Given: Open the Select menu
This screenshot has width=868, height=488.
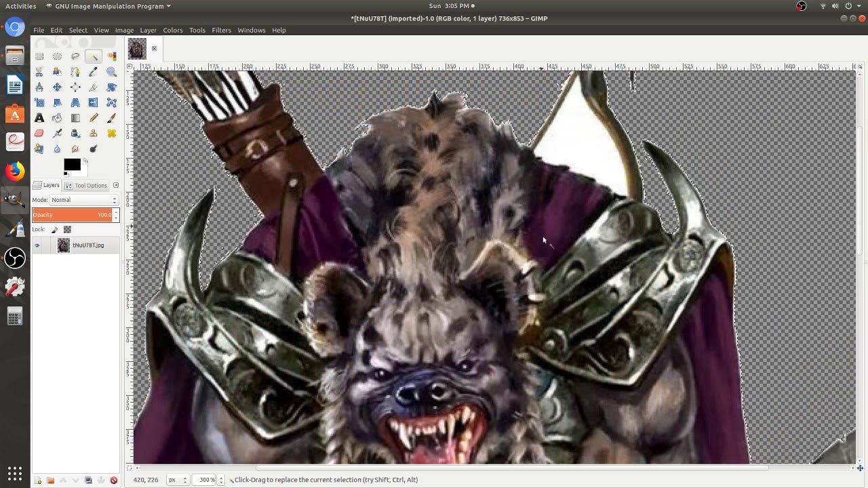Looking at the screenshot, I should point(78,30).
